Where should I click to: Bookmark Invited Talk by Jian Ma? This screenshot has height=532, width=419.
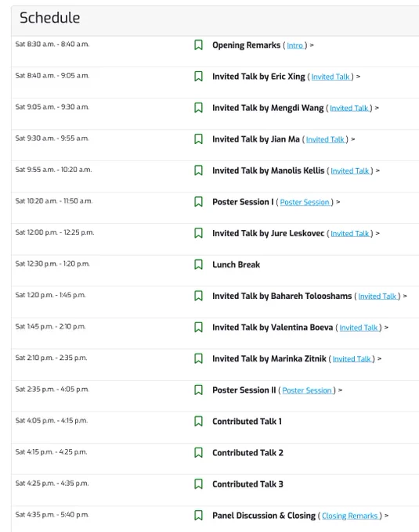pyautogui.click(x=198, y=139)
